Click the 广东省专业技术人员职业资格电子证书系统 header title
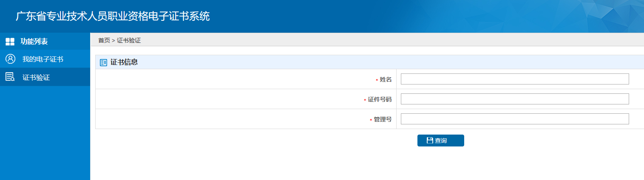Image resolution: width=644 pixels, height=180 pixels. [113, 16]
